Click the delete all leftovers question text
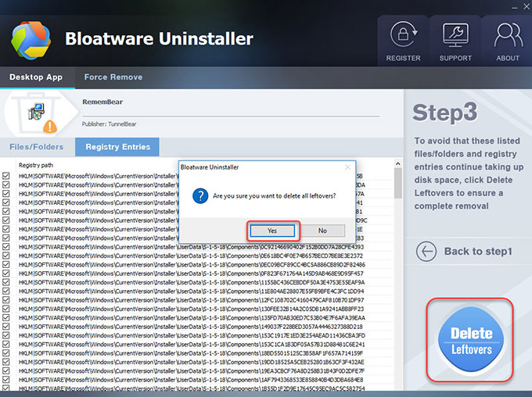Image resolution: width=532 pixels, height=397 pixels. click(x=274, y=196)
